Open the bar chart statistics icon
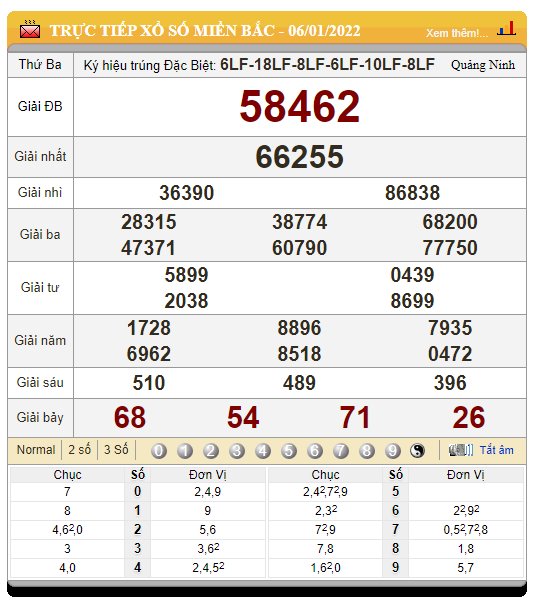 (x=506, y=29)
